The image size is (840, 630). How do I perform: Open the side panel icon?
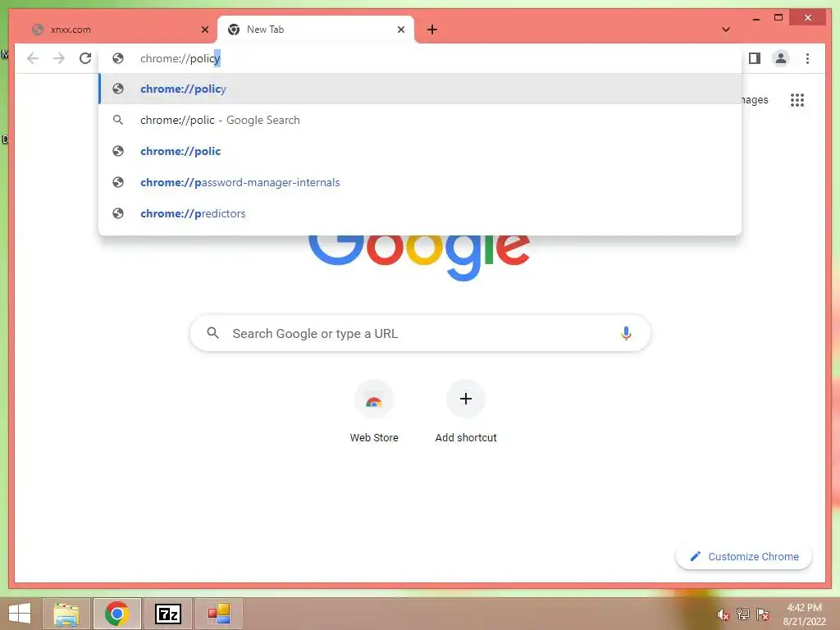point(755,58)
